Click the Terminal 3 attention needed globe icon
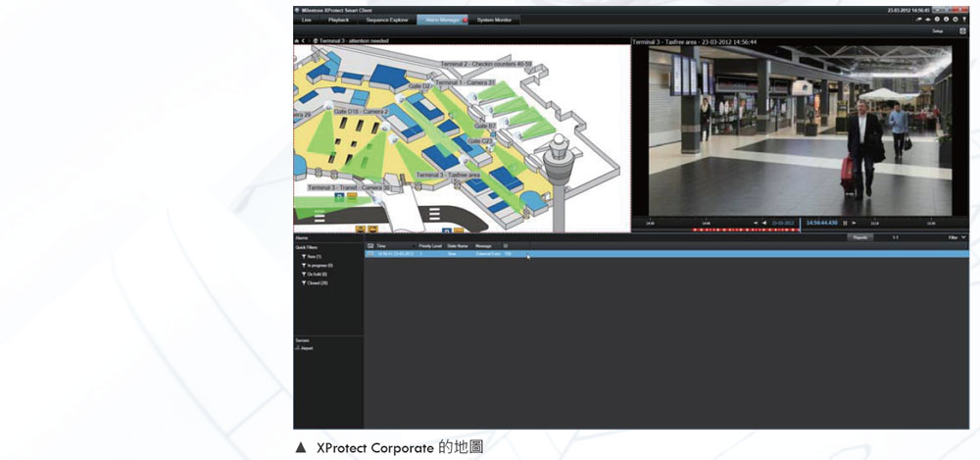Viewport: 980px width, 460px height. click(316, 40)
